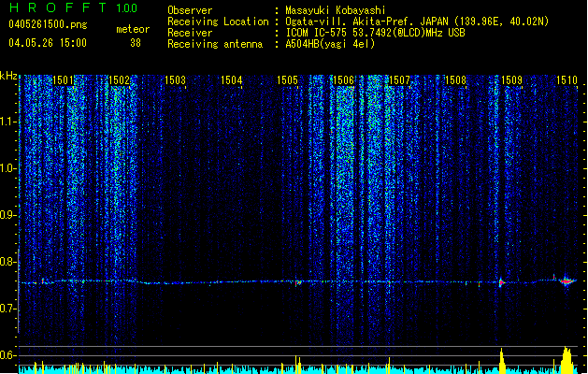Click the 1.0 frequency axis label

[x=8, y=168]
